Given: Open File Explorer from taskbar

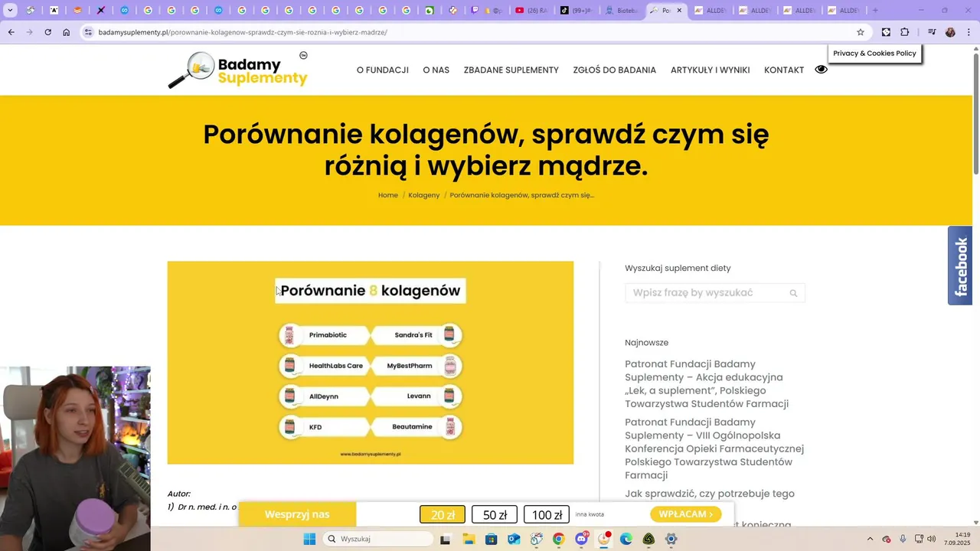Looking at the screenshot, I should (468, 539).
